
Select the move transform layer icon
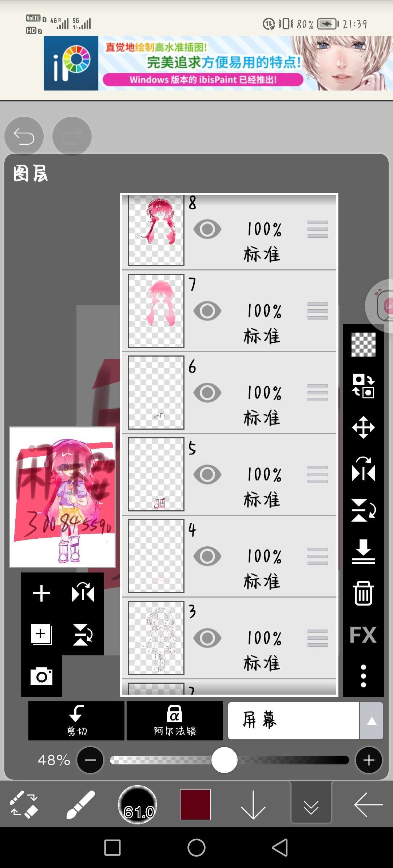(x=363, y=427)
